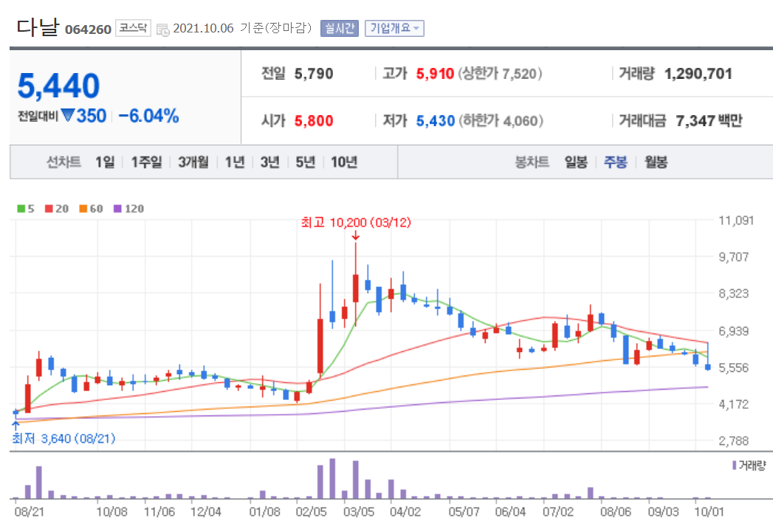Viewport: 773px width, 532px height.
Task: Switch to the 1일 chart tab
Action: [x=103, y=162]
